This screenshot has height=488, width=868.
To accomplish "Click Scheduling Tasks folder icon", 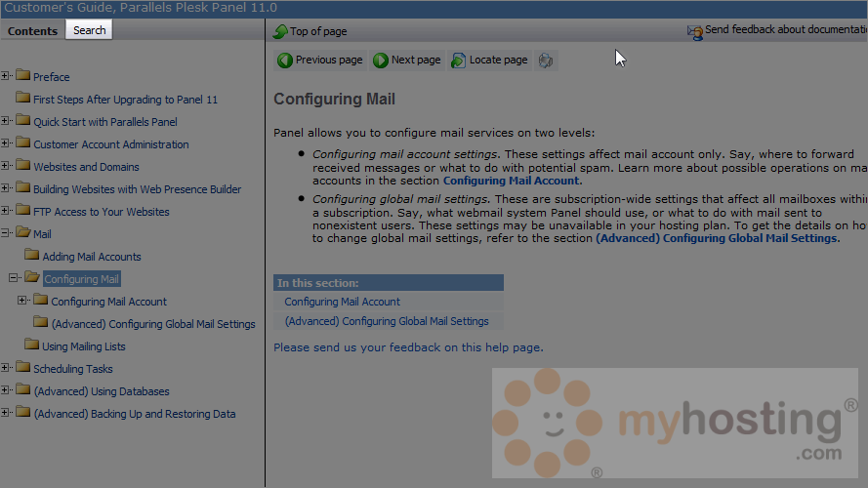I will pos(22,366).
